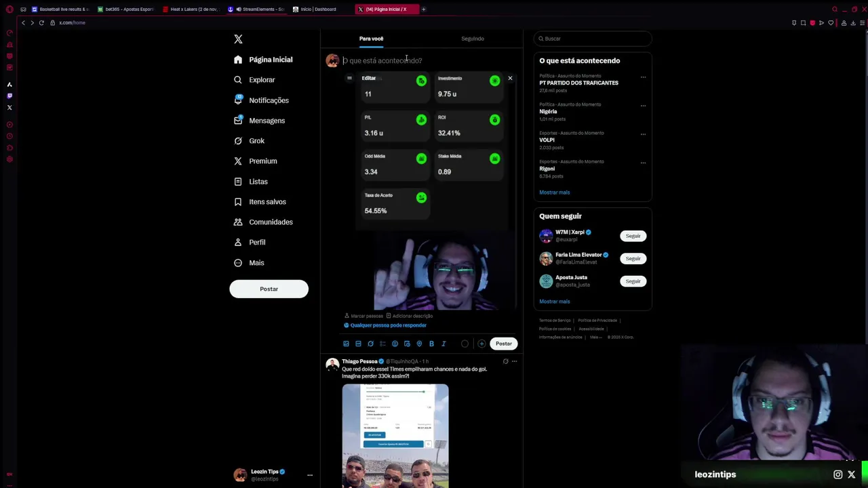The width and height of the screenshot is (868, 488).
Task: Open Grok from the sidebar
Action: (x=249, y=141)
